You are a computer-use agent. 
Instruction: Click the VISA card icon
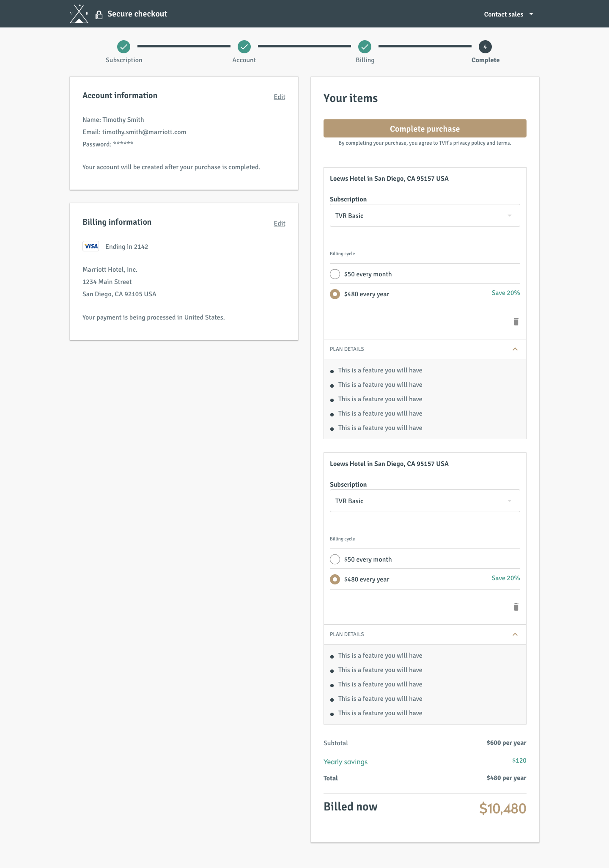click(x=91, y=246)
